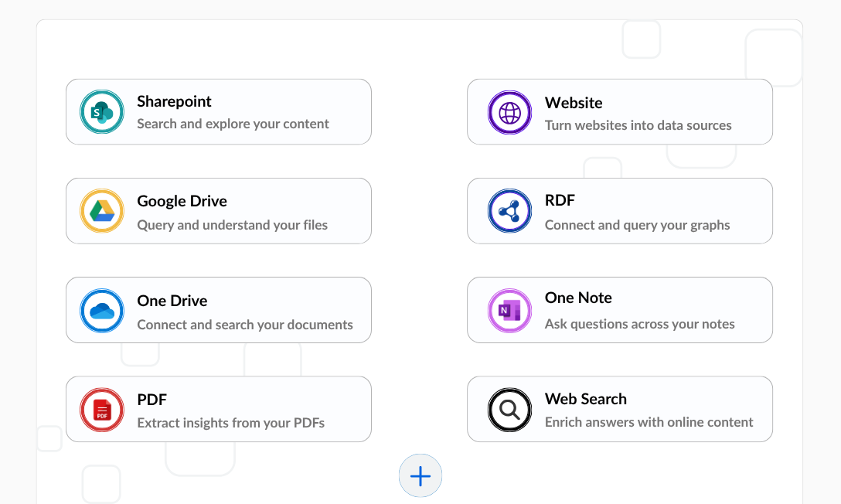Image resolution: width=841 pixels, height=504 pixels.
Task: Select the Web Search title text
Action: 586,399
